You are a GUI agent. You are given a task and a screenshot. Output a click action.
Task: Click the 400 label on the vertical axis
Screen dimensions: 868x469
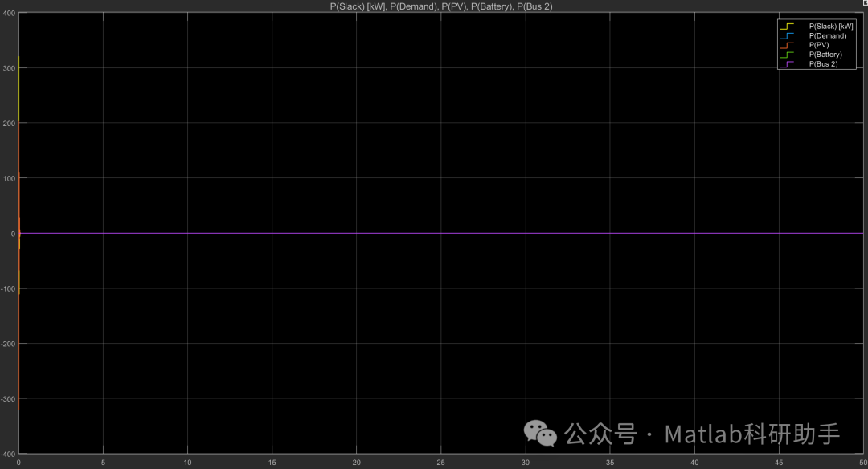(x=9, y=14)
